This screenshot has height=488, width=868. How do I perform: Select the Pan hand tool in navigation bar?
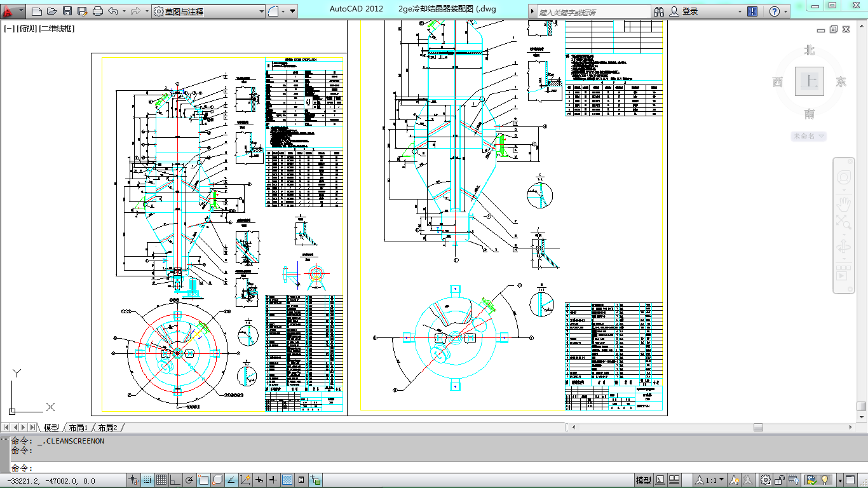point(844,203)
